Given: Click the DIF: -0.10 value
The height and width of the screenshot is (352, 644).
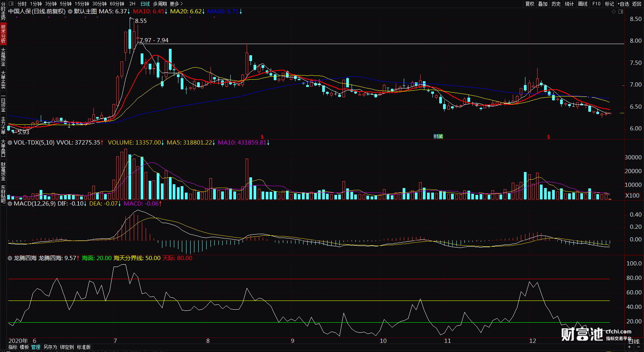Looking at the screenshot, I should [72, 204].
